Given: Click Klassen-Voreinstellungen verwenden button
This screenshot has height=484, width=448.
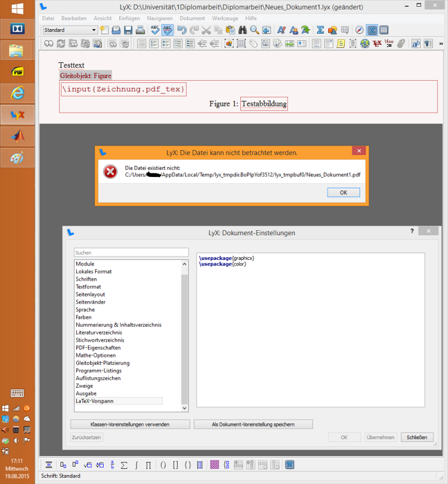Looking at the screenshot, I should click(130, 425).
